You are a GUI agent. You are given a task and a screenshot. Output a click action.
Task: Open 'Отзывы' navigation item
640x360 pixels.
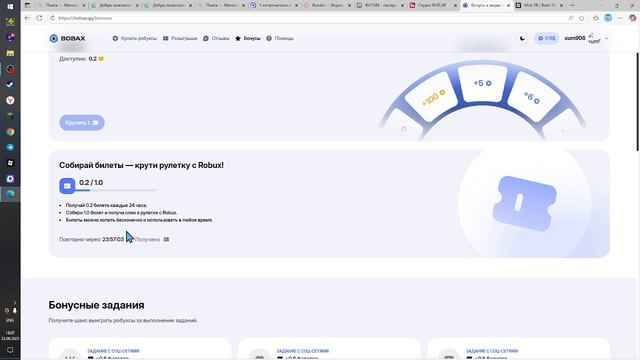(x=216, y=38)
